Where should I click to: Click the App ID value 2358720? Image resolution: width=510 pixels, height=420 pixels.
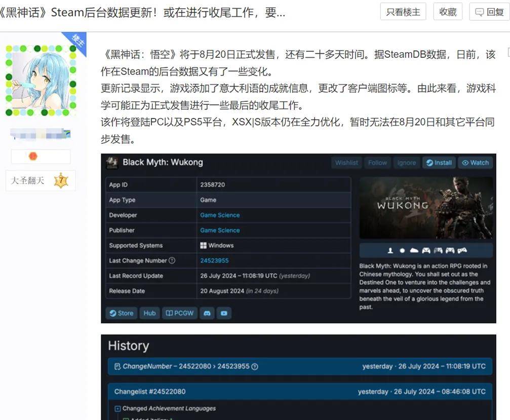(213, 185)
